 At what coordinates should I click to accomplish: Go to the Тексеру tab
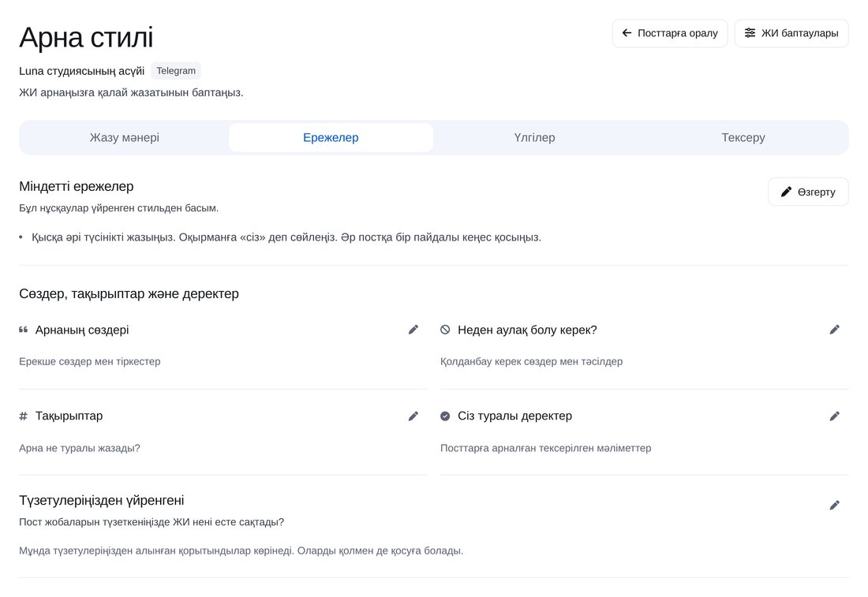click(x=743, y=137)
